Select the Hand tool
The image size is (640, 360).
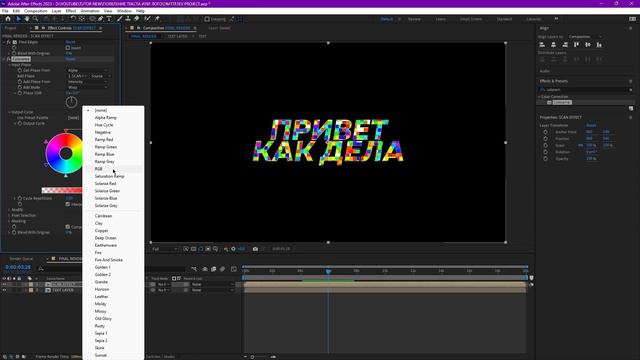[x=27, y=19]
